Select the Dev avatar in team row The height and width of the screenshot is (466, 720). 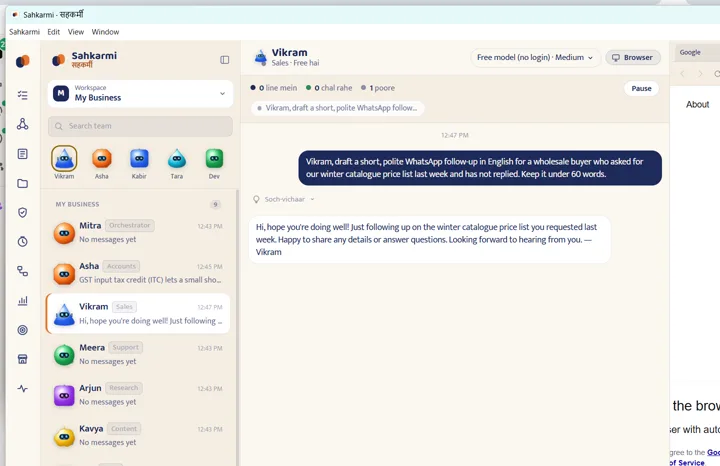tap(214, 159)
